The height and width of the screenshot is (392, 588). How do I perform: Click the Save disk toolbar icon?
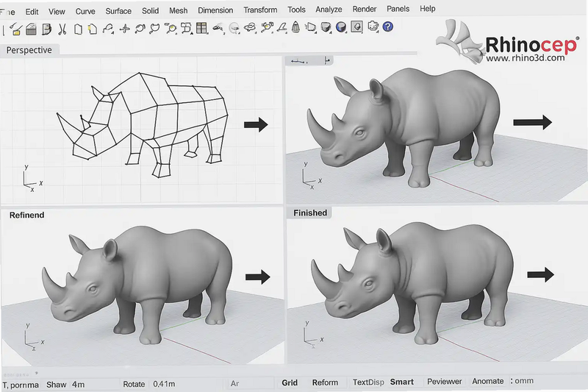pos(31,29)
